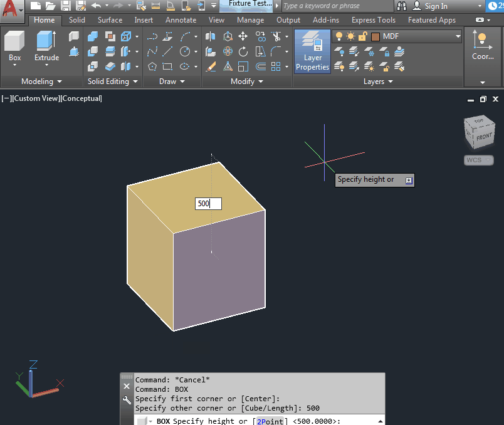Toggle MDF layer freeze sun icon
Image resolution: width=504 pixels, height=425 pixels.
350,36
